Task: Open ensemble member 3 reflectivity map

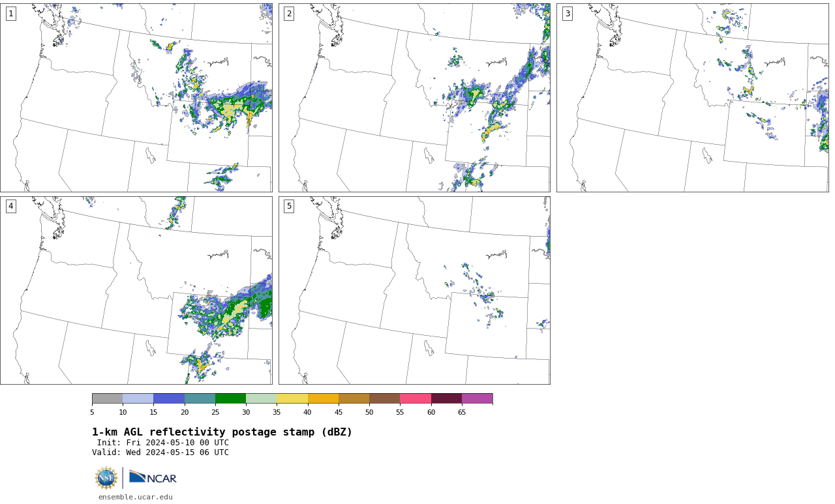Action: coord(693,98)
